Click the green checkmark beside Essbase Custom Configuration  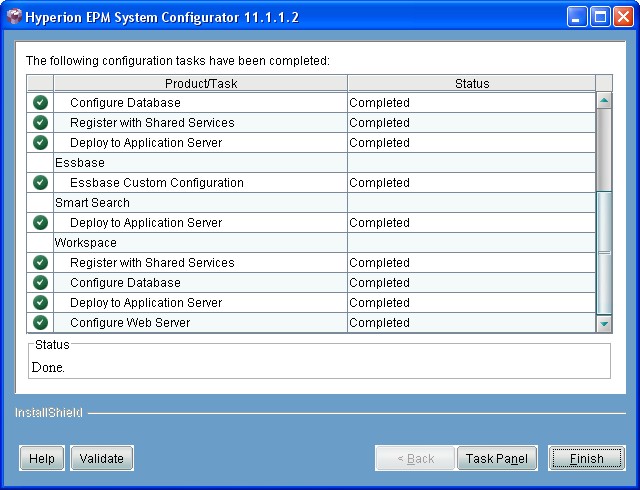[x=40, y=183]
